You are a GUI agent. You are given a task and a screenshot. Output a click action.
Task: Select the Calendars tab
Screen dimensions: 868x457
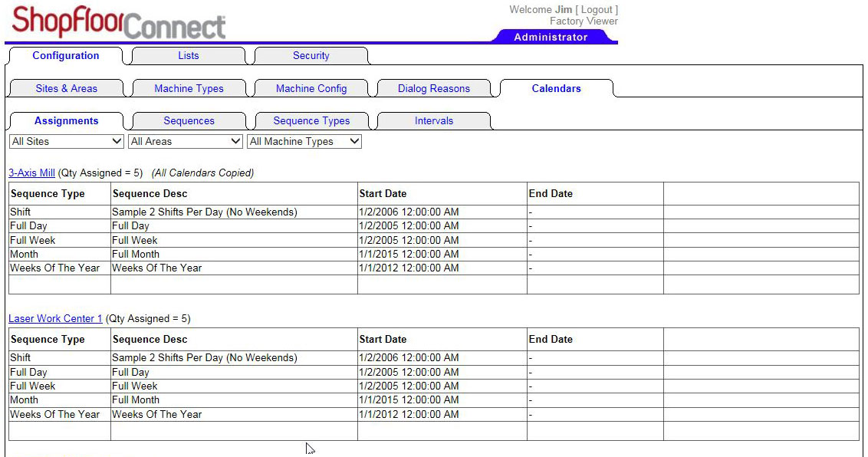coord(556,89)
